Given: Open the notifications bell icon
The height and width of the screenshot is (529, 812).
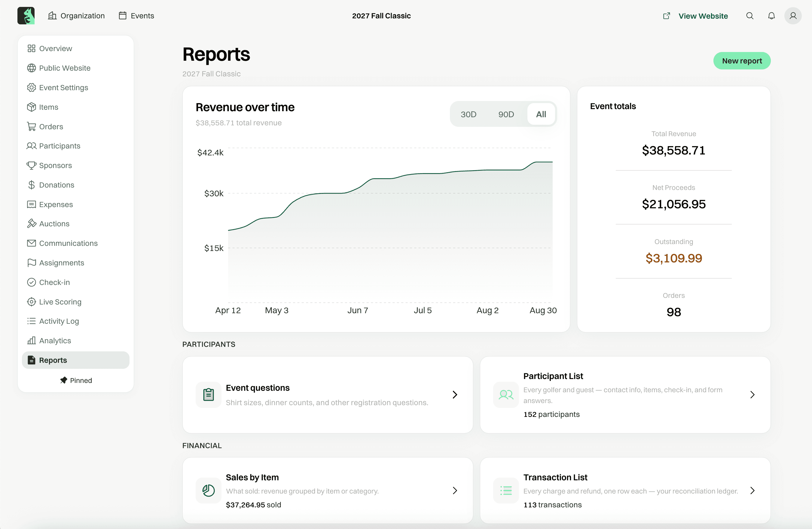Looking at the screenshot, I should [x=771, y=16].
